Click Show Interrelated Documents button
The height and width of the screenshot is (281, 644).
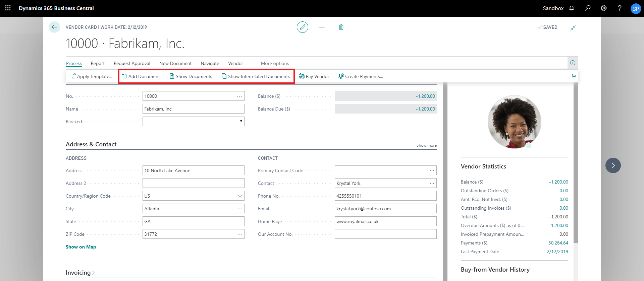point(256,76)
